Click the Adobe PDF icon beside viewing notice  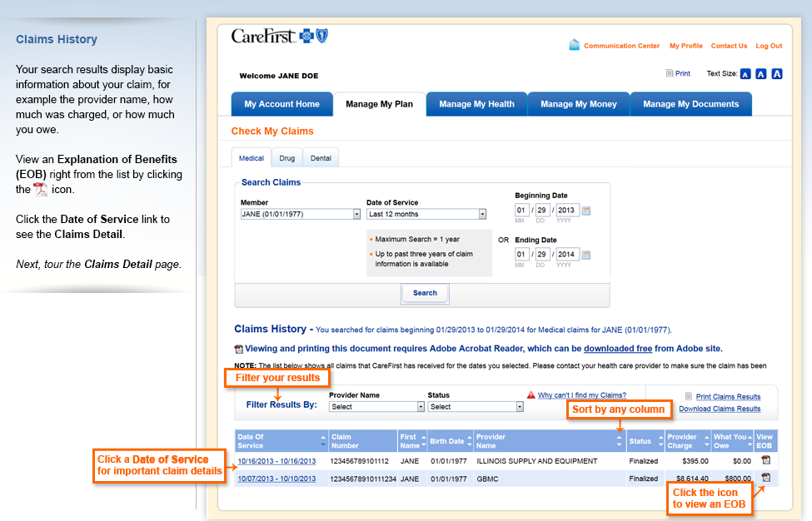pyautogui.click(x=238, y=350)
